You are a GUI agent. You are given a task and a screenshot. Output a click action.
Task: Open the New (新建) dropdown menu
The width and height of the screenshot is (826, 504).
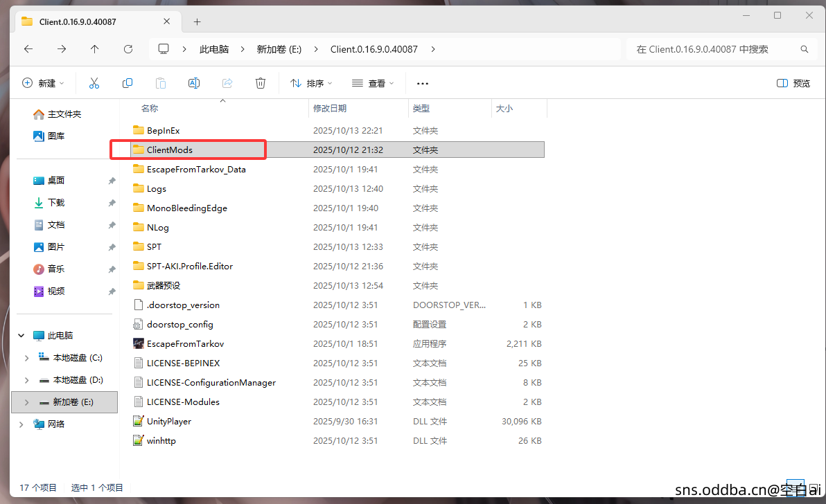tap(43, 83)
